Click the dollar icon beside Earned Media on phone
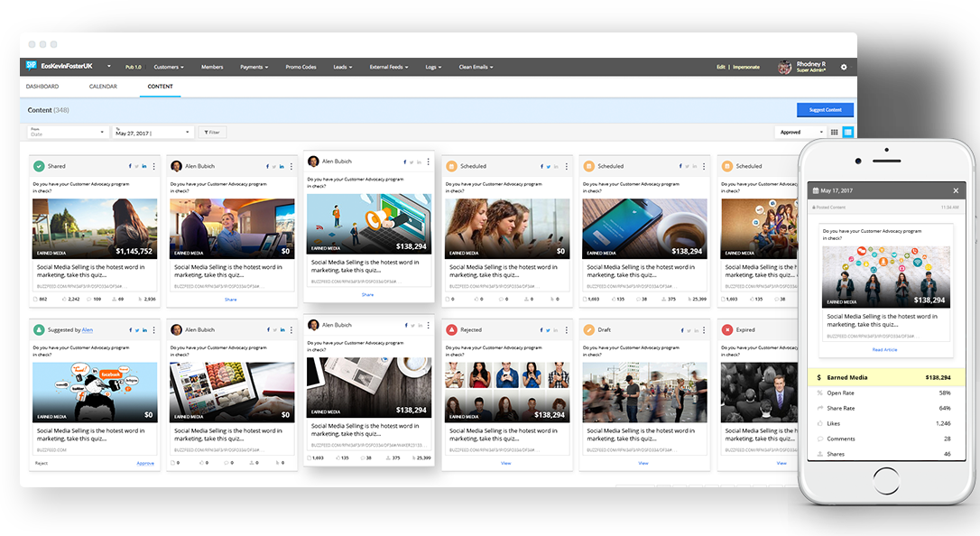The image size is (980, 536). click(818, 377)
